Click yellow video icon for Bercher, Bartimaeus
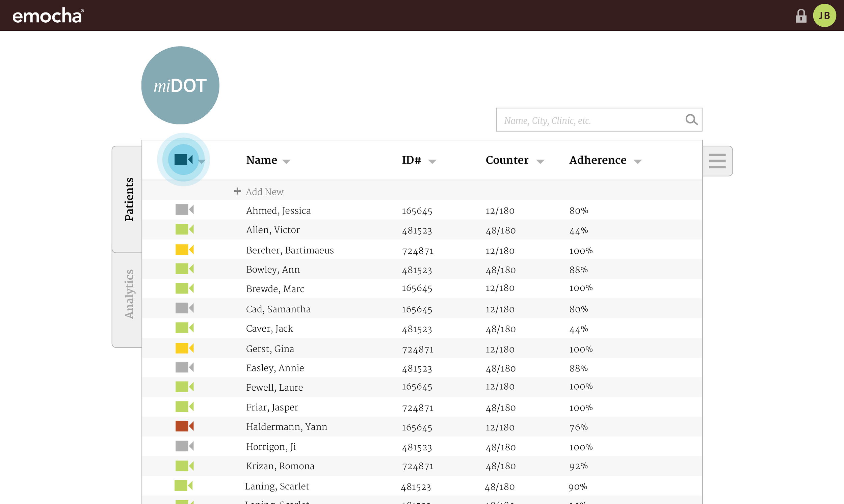The height and width of the screenshot is (504, 844). [184, 250]
